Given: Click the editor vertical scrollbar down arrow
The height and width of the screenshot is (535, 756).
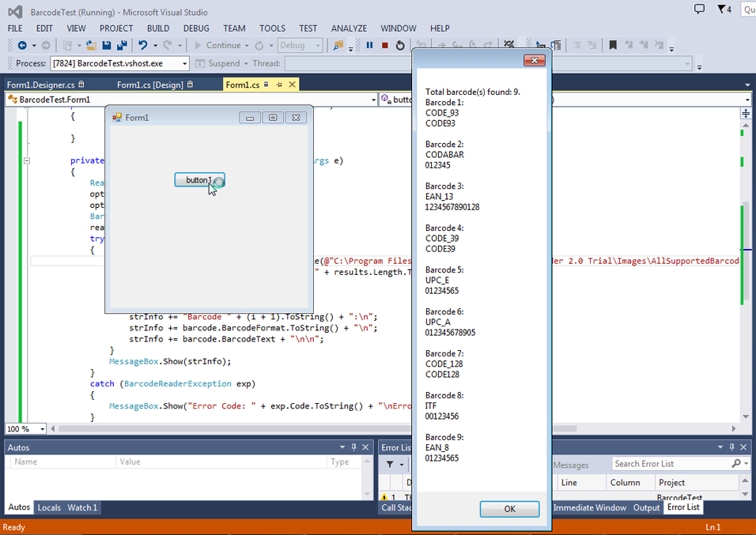Looking at the screenshot, I should pyautogui.click(x=746, y=416).
